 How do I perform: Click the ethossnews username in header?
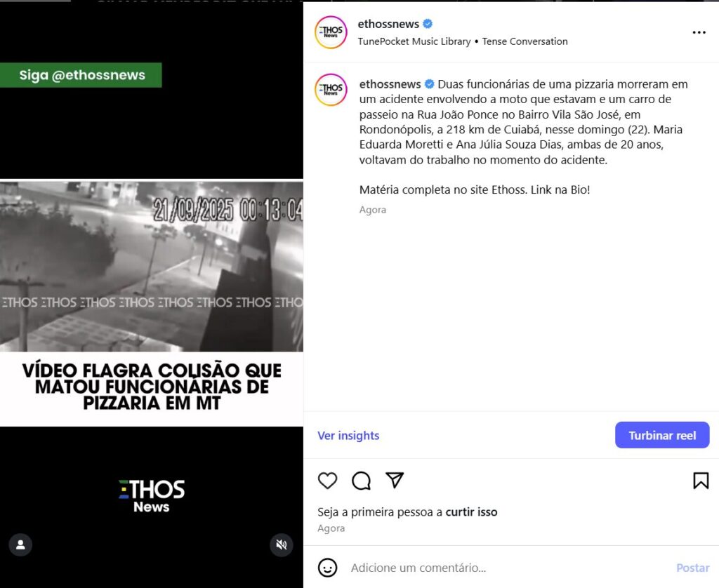click(x=388, y=24)
